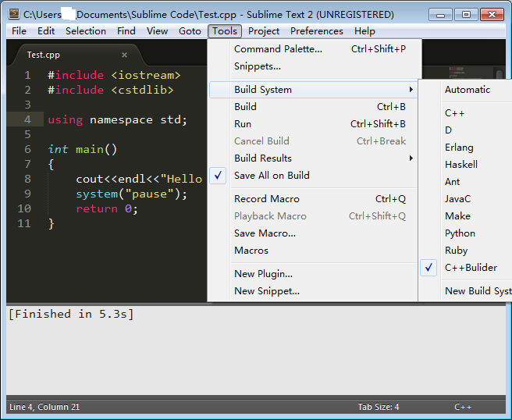Click Record Macro menu entry
Screen dimensions: 512x420
(314, 199)
